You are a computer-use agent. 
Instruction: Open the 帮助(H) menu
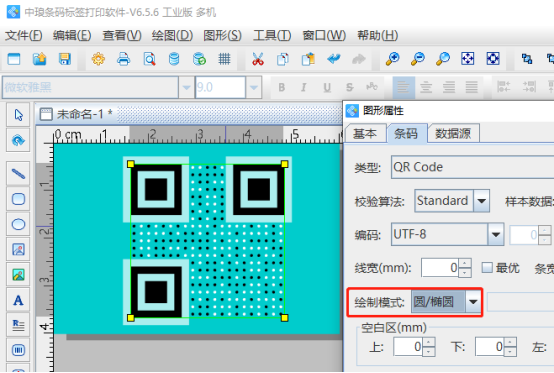[x=377, y=36]
